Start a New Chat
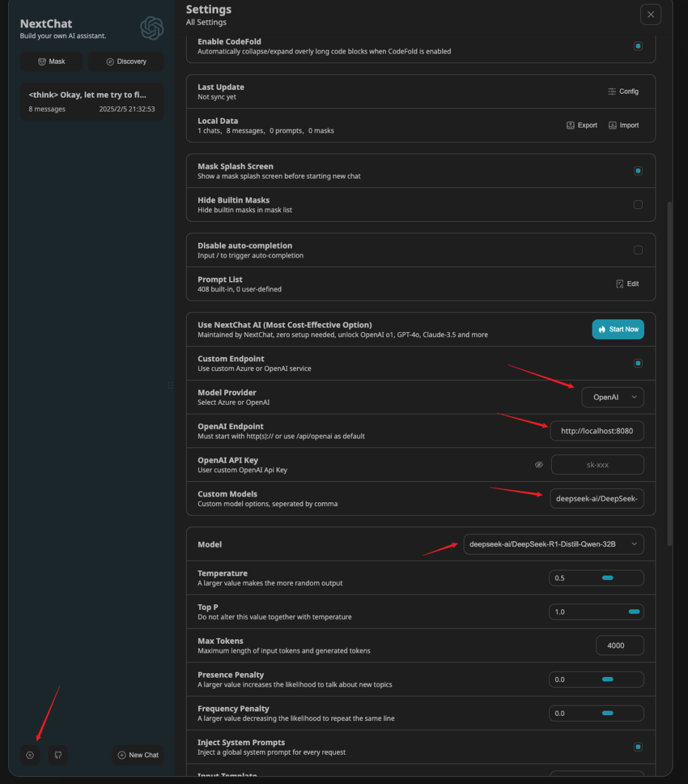 coord(138,755)
